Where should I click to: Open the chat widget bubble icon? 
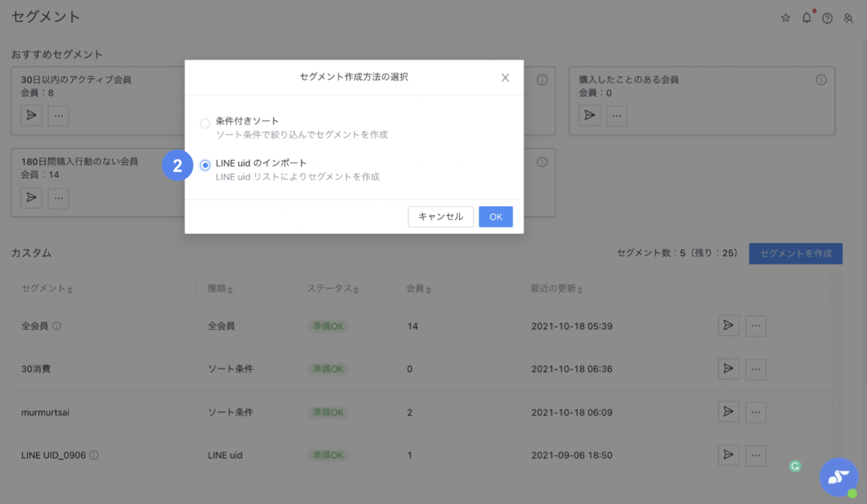[x=838, y=477]
